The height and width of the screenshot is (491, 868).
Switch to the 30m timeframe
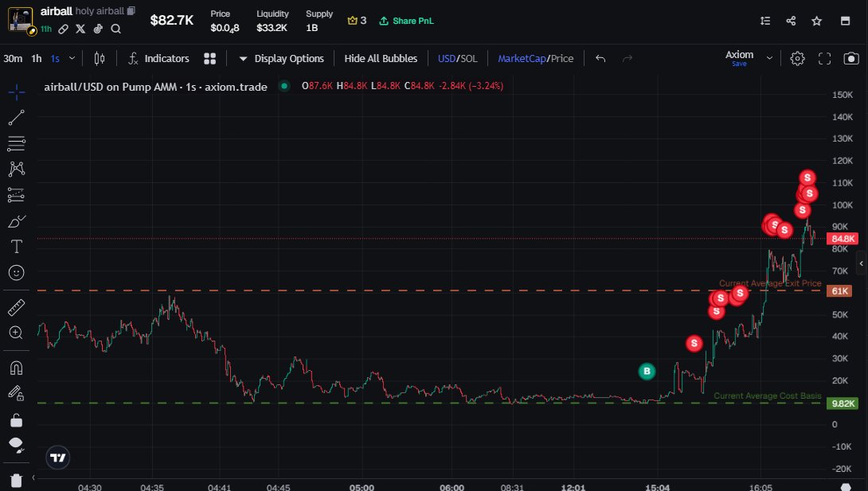click(14, 59)
